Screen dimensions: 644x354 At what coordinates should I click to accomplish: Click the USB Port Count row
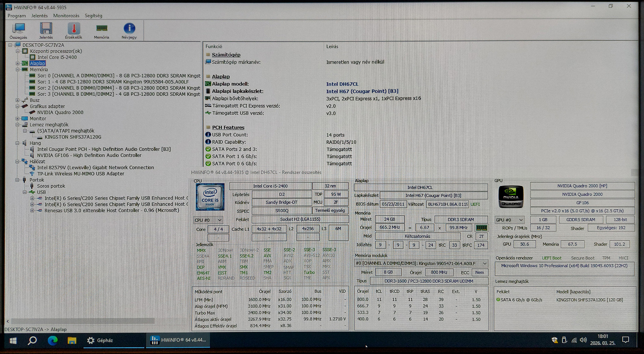point(275,135)
